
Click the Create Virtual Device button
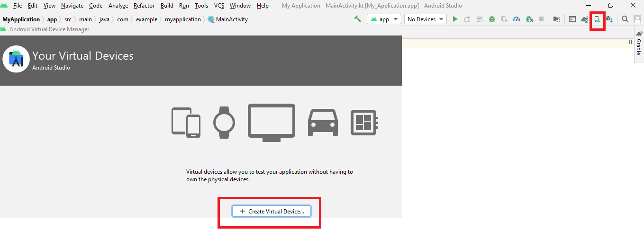coord(272,212)
